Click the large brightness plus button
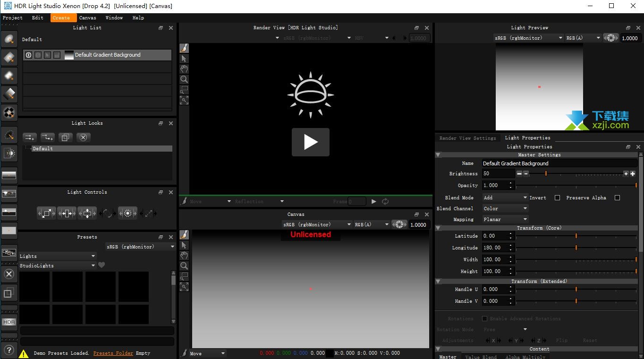Viewport: 644px width, 359px height. 633,174
